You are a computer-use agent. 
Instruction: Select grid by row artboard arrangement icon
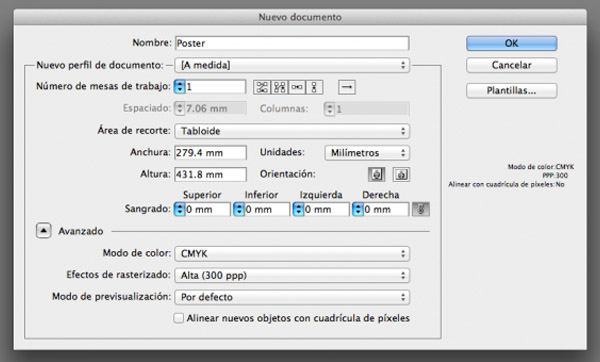[262, 87]
